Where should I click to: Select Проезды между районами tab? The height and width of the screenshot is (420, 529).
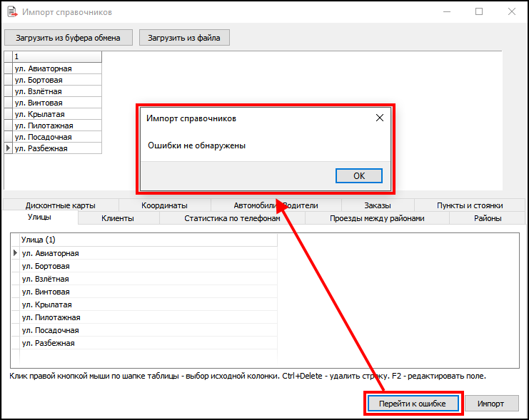(377, 218)
